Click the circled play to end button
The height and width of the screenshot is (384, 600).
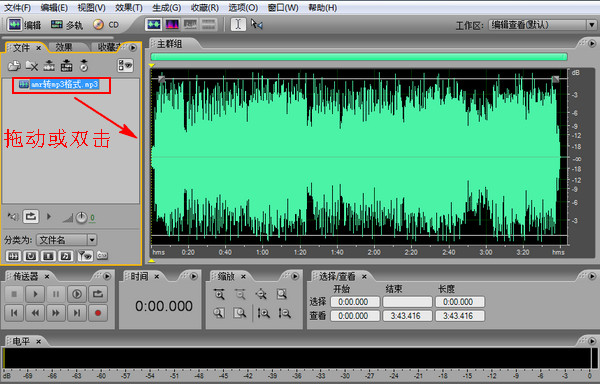(x=77, y=294)
